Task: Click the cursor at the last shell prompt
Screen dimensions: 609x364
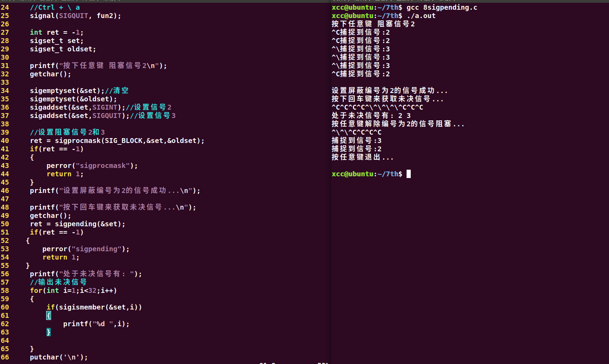Action: click(409, 174)
